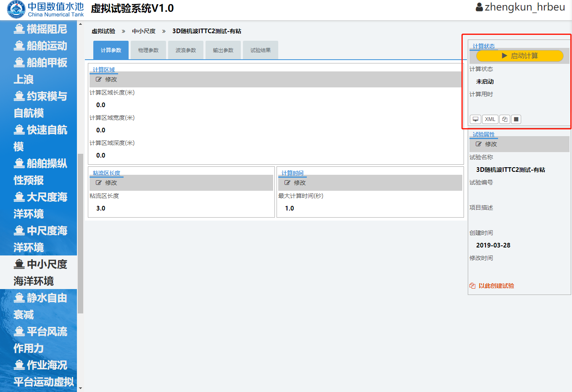Click the monitor icon in 计算状态 panel
Viewport: 572px width, 392px height.
click(x=475, y=119)
